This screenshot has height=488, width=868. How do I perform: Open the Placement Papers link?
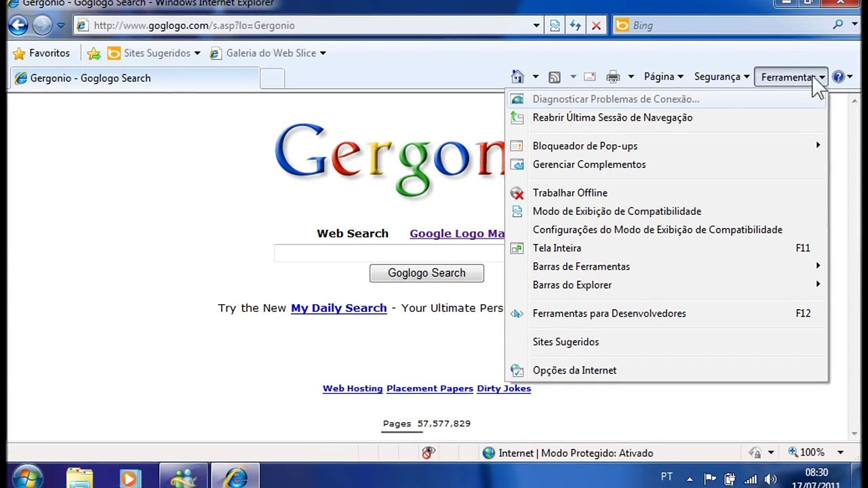[x=430, y=388]
